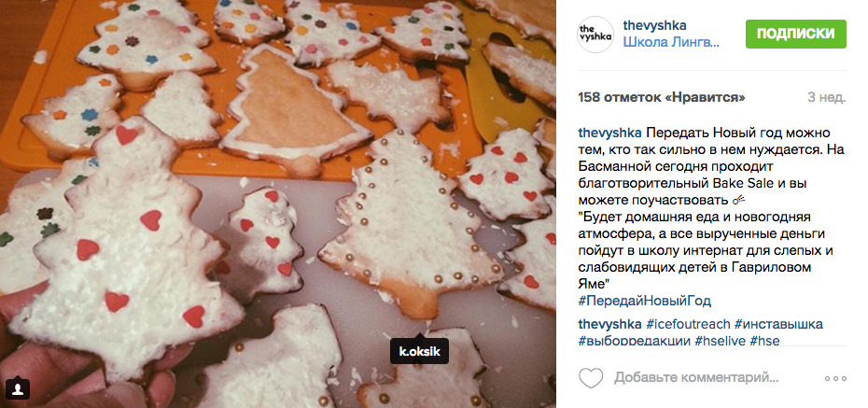
Task: Open the k.oksik tagged user label
Action: click(420, 352)
